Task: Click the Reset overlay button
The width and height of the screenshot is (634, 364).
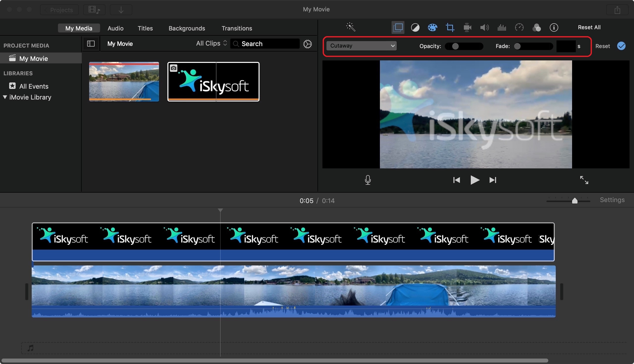Action: (602, 46)
